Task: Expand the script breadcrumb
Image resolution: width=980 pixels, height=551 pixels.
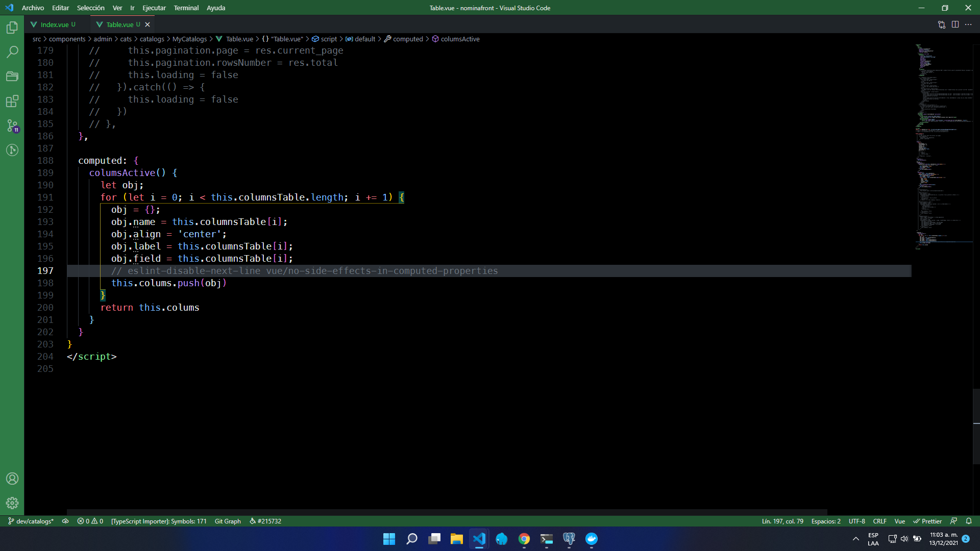Action: [x=325, y=39]
